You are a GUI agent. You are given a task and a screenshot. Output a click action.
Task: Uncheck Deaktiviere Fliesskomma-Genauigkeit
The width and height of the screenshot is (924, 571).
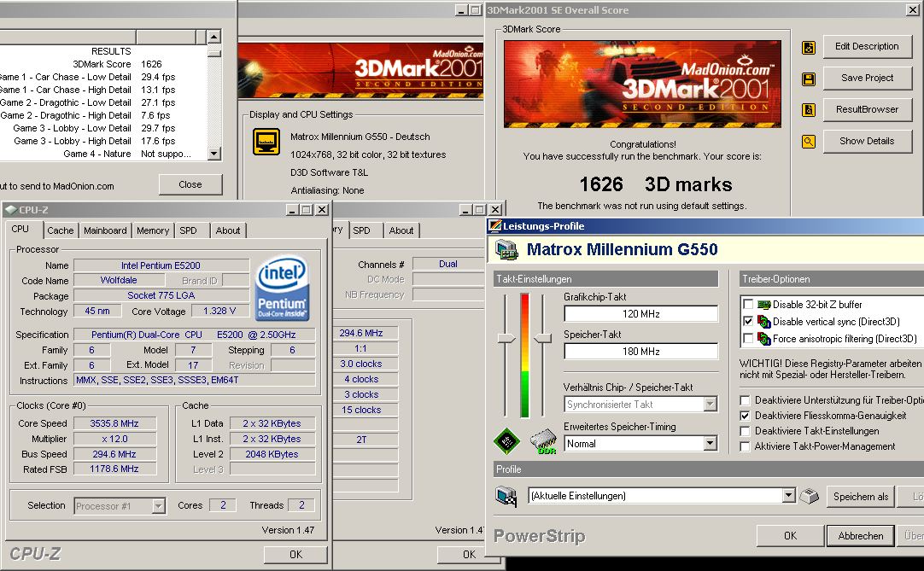click(745, 416)
